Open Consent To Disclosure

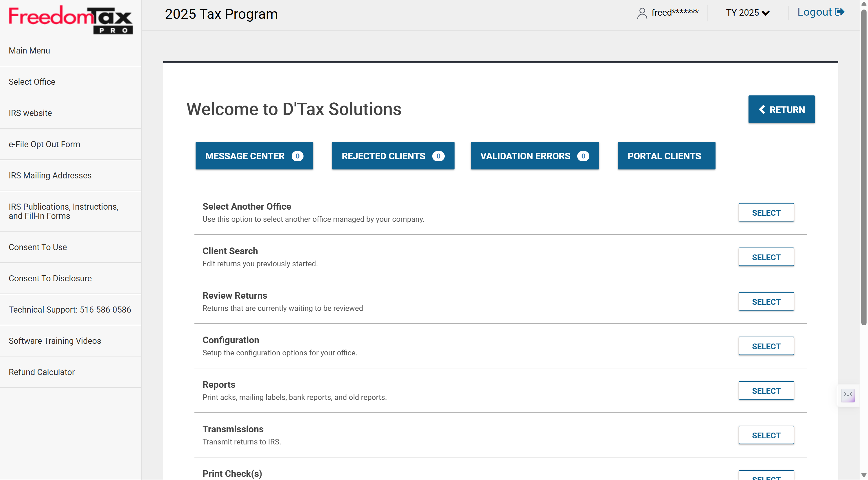[71, 278]
